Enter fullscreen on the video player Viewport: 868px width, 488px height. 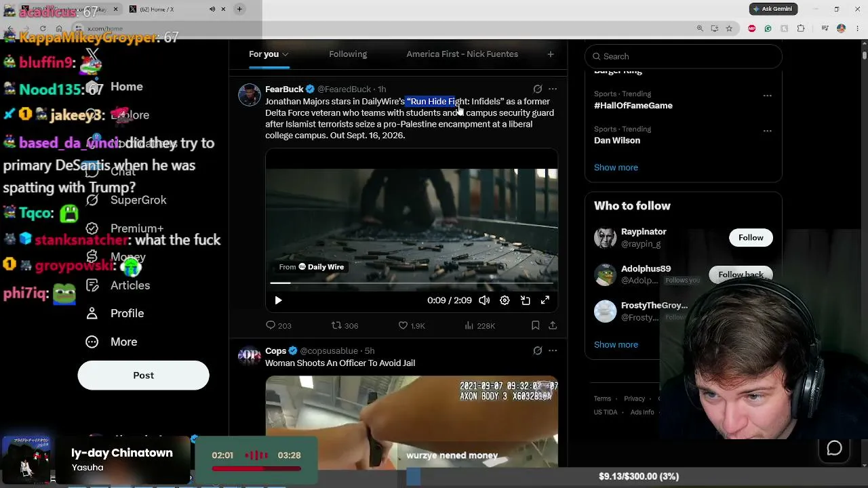point(545,300)
